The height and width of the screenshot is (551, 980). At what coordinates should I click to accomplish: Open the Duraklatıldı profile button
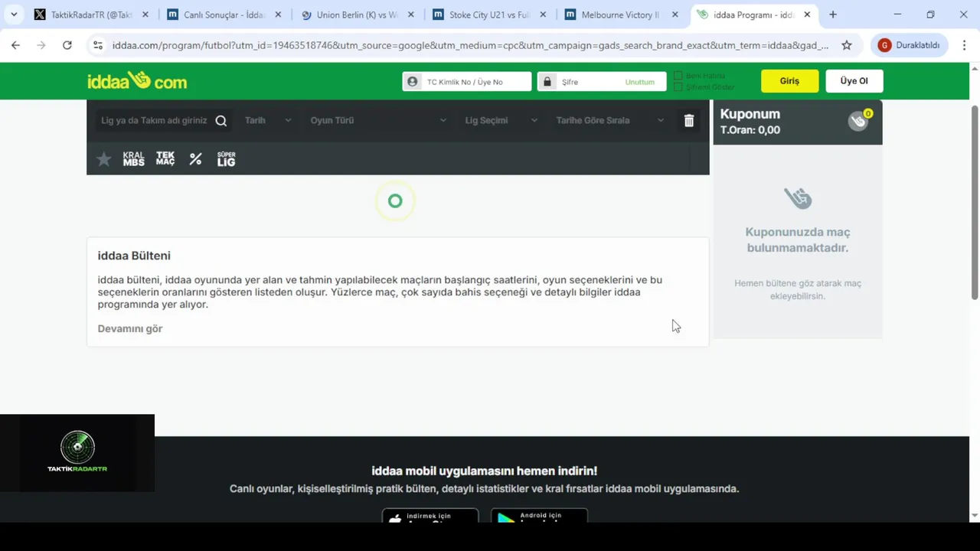coord(910,45)
